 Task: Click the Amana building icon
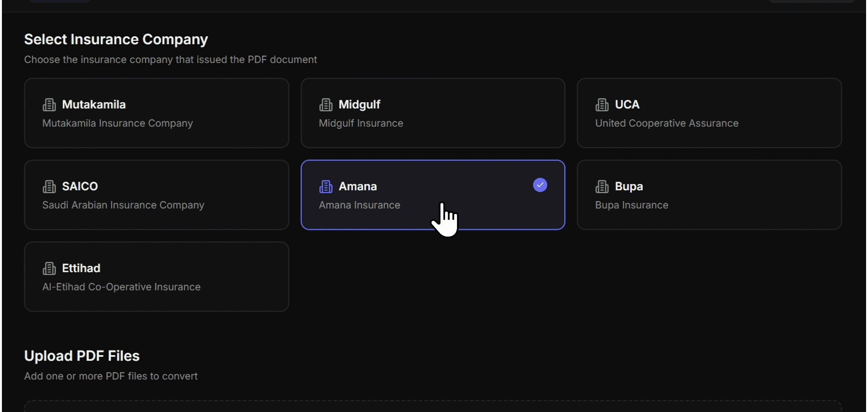coord(326,186)
